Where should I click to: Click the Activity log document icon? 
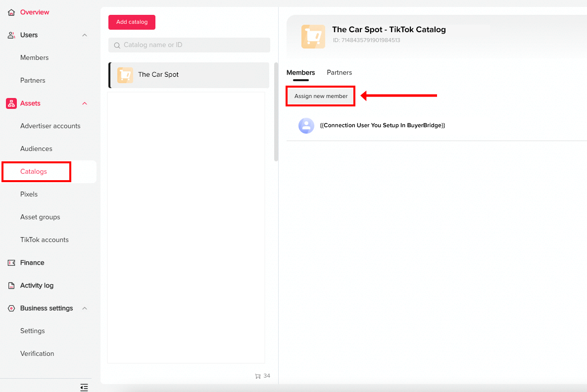11,286
